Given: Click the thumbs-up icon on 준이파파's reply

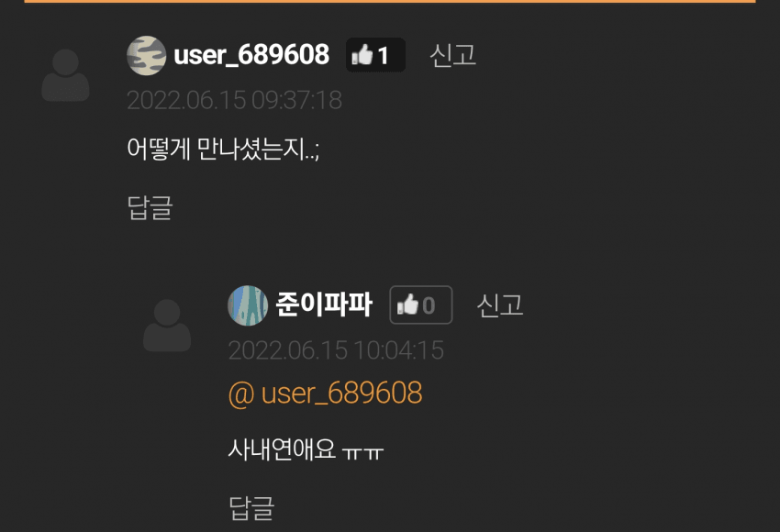Looking at the screenshot, I should click(x=407, y=305).
